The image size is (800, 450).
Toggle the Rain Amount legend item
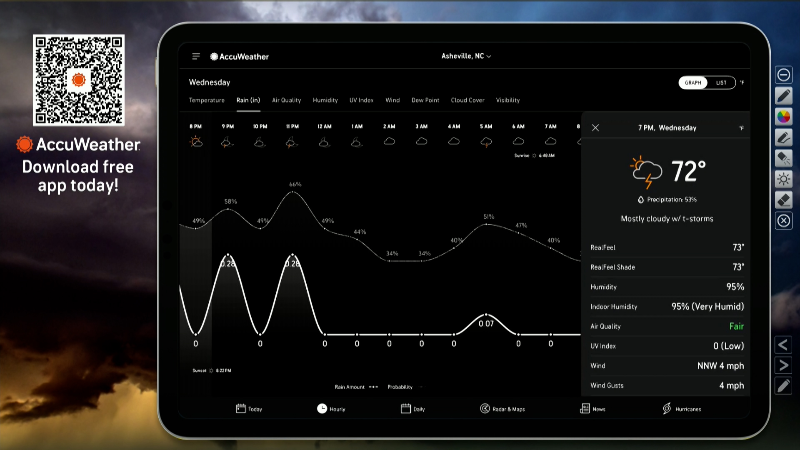click(x=356, y=387)
